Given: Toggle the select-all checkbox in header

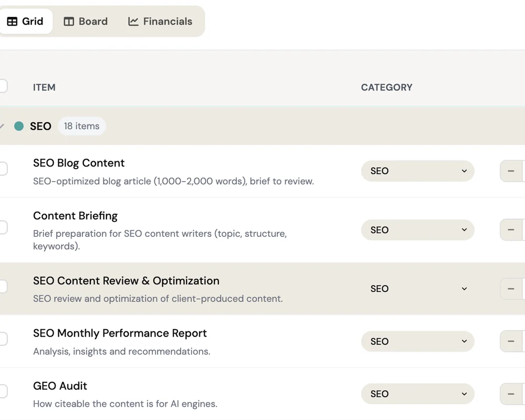Looking at the screenshot, I should pos(3,86).
